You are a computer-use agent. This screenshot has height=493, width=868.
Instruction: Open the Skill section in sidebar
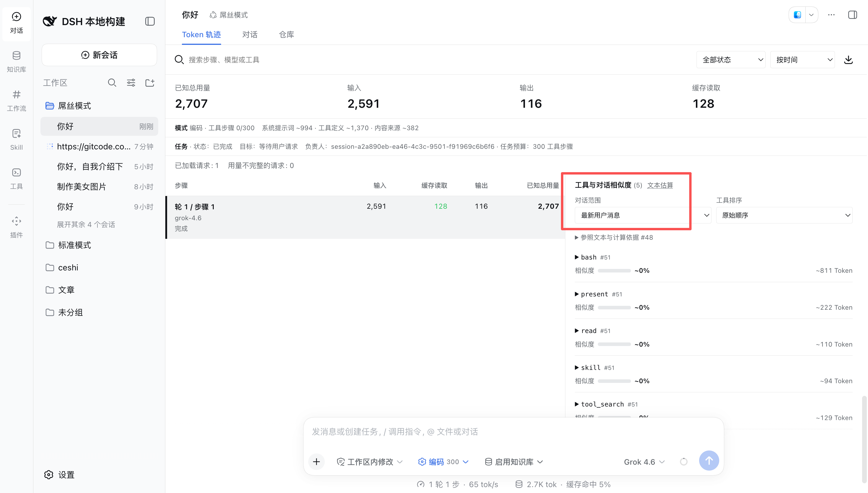pyautogui.click(x=16, y=140)
